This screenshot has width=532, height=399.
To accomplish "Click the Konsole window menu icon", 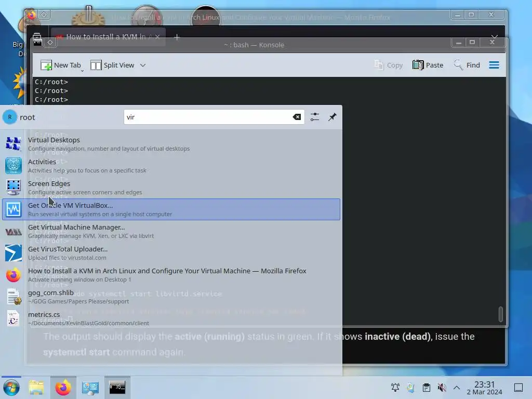I will tap(37, 42).
